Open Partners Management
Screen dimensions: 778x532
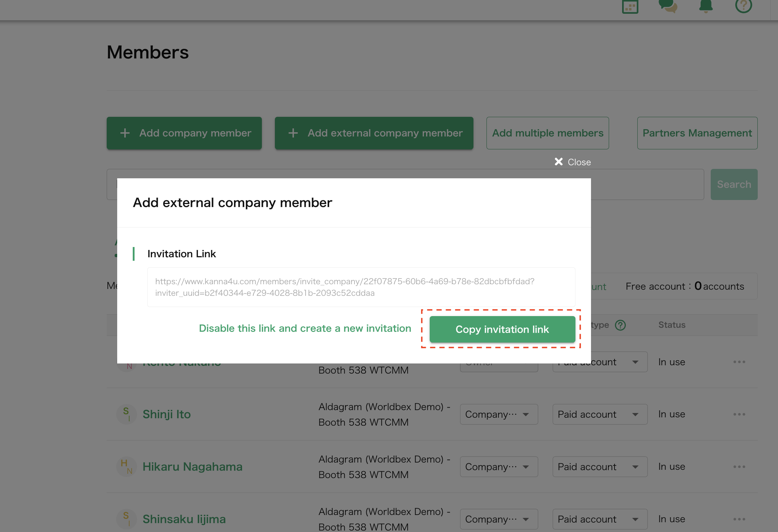pyautogui.click(x=697, y=133)
